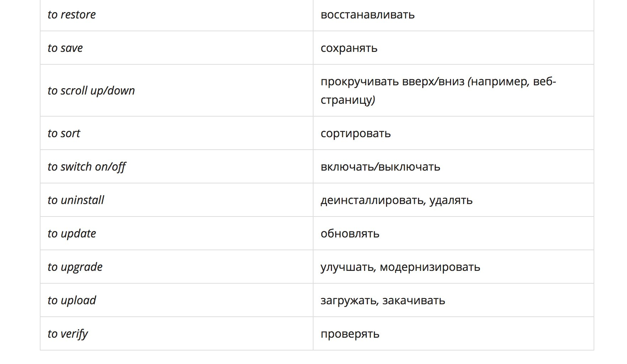Click the "включать/выключать" translation
This screenshot has height=364, width=627.
[380, 167]
